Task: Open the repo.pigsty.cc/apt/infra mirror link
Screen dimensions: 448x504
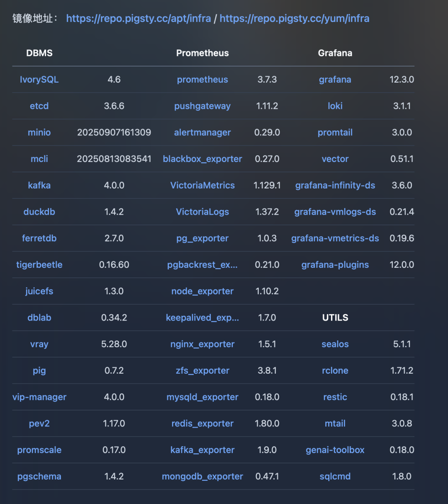Action: pyautogui.click(x=139, y=19)
